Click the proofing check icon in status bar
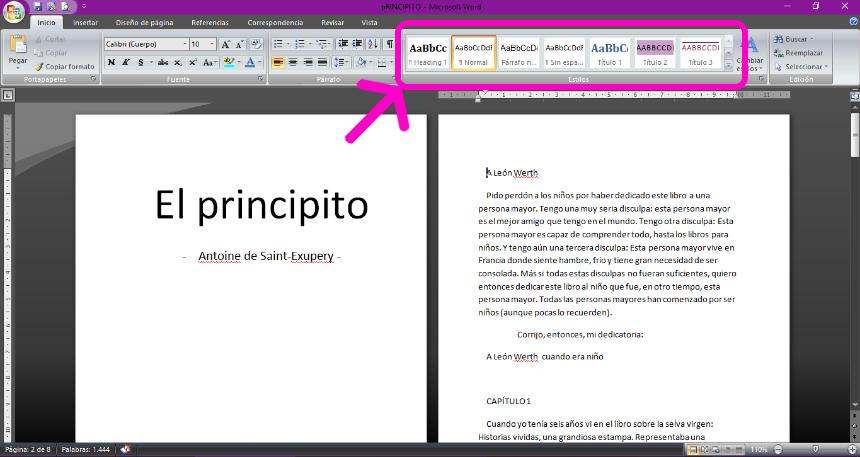860x457 pixels. tap(126, 449)
